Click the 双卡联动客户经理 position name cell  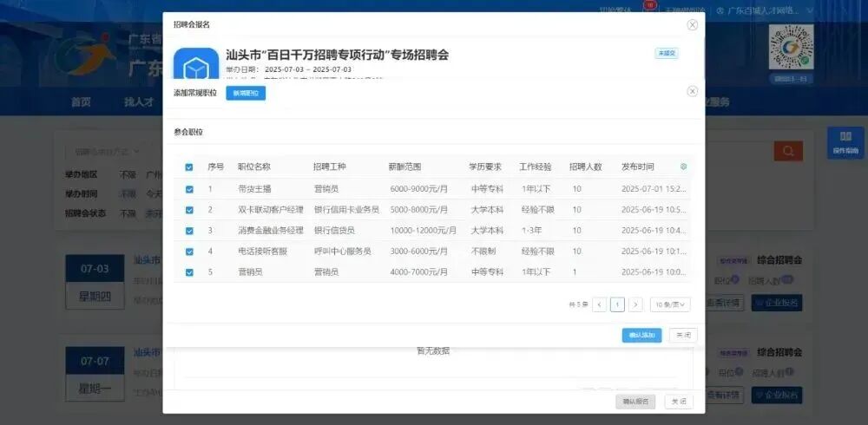pos(271,210)
